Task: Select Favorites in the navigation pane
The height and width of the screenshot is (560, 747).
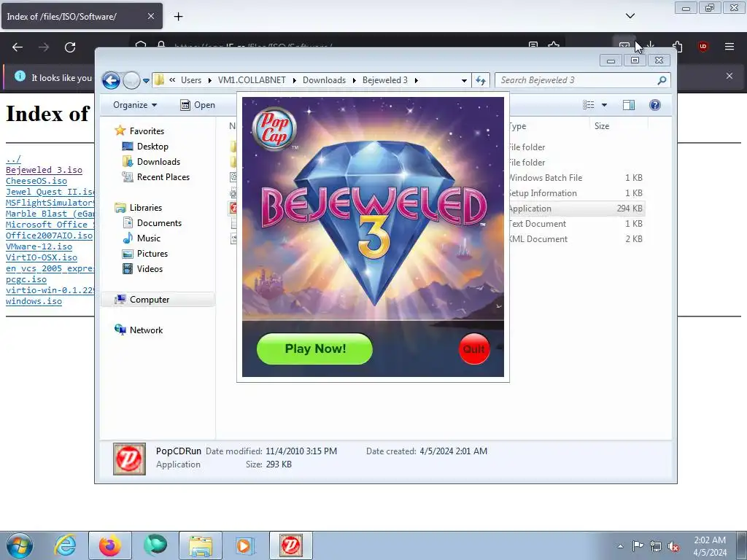Action: 139,131
